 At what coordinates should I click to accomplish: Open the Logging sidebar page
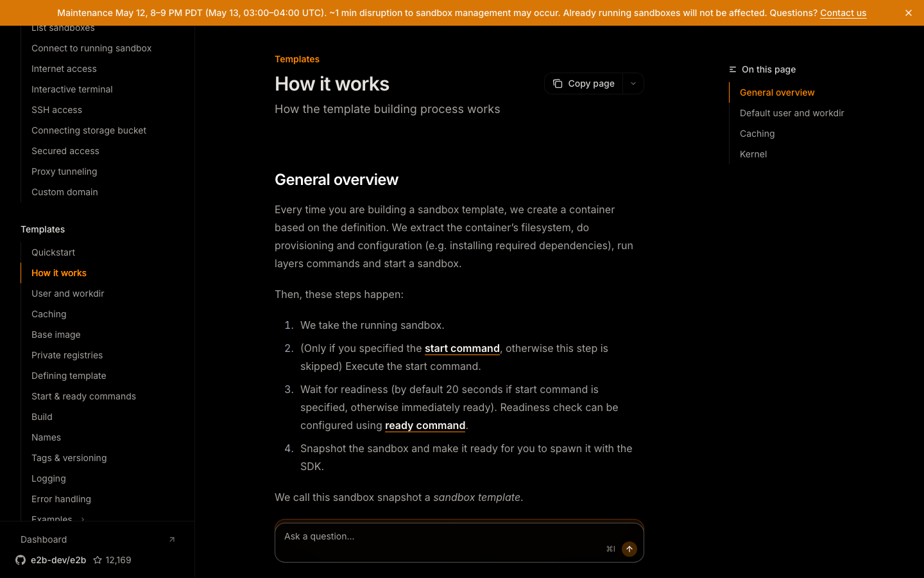click(x=48, y=478)
